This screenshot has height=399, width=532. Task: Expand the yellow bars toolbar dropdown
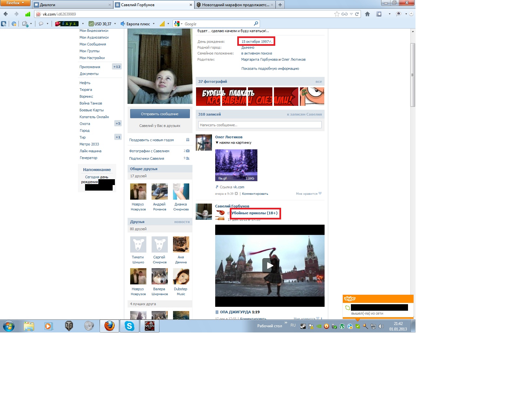pos(168,24)
